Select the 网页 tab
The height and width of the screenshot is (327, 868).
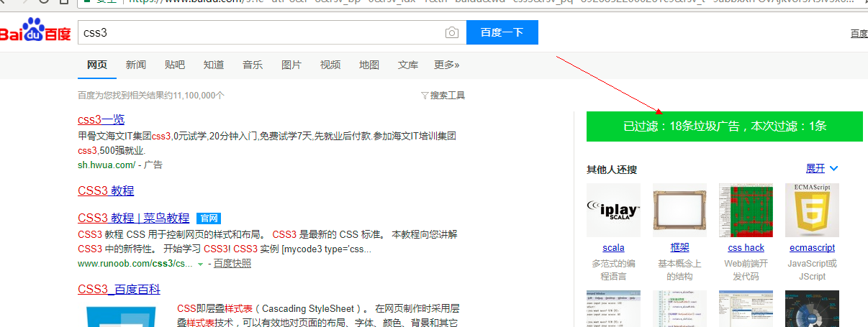click(x=97, y=65)
